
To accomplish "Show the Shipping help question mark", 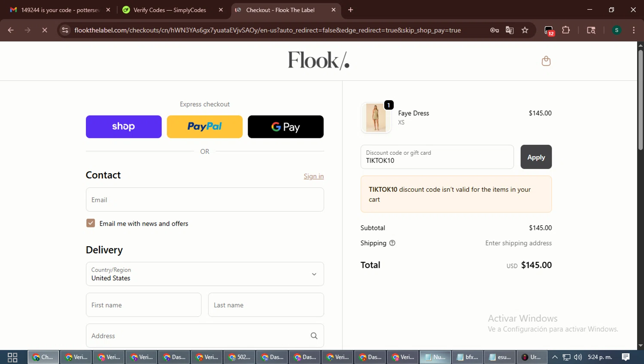I will [x=392, y=243].
